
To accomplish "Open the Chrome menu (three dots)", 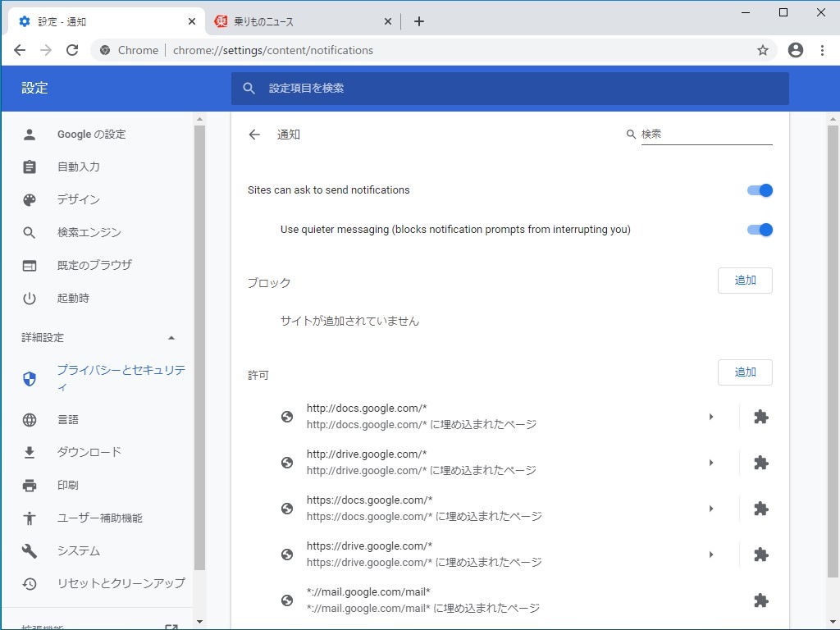I will [824, 50].
